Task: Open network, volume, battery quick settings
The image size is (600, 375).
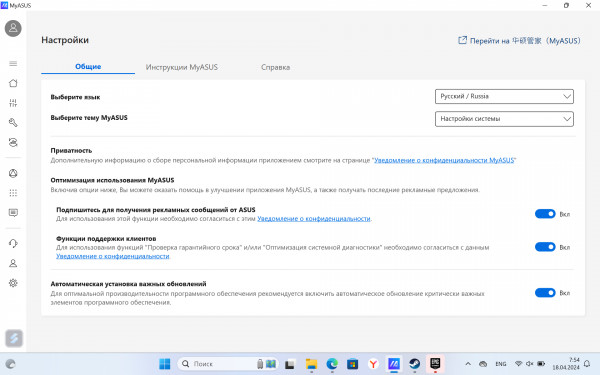Action: pos(530,364)
